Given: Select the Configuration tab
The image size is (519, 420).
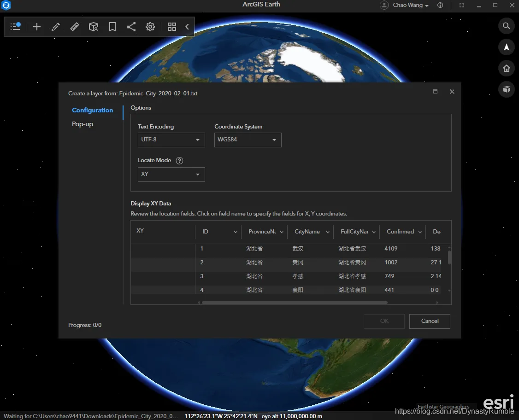Looking at the screenshot, I should [x=92, y=110].
